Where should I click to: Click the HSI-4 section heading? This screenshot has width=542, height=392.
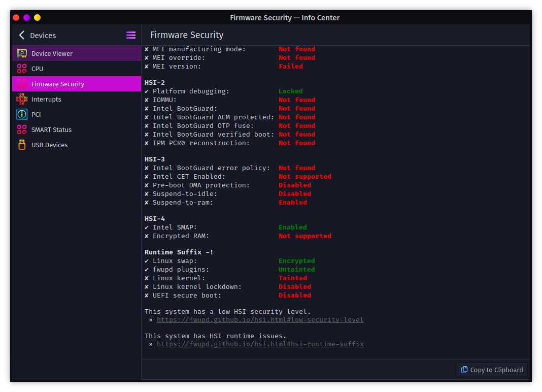(x=154, y=219)
